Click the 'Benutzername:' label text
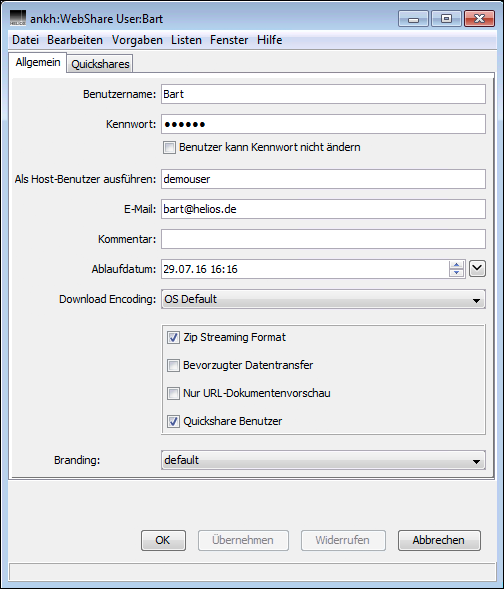This screenshot has width=504, height=589. point(119,94)
